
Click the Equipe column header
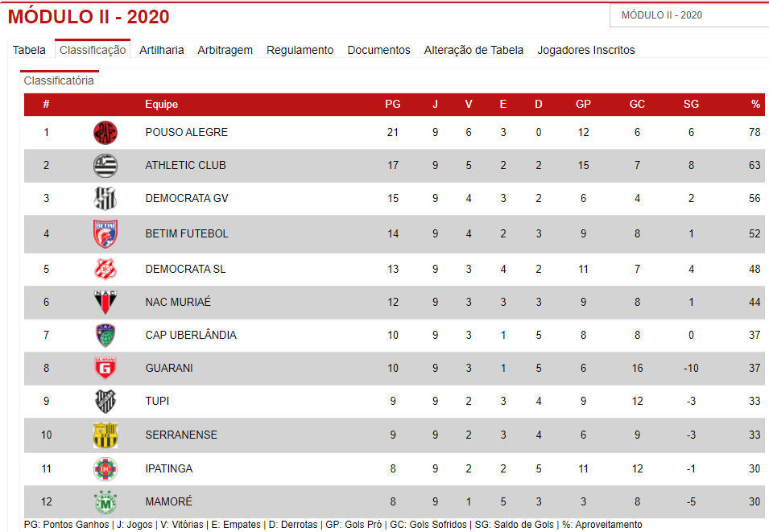161,104
